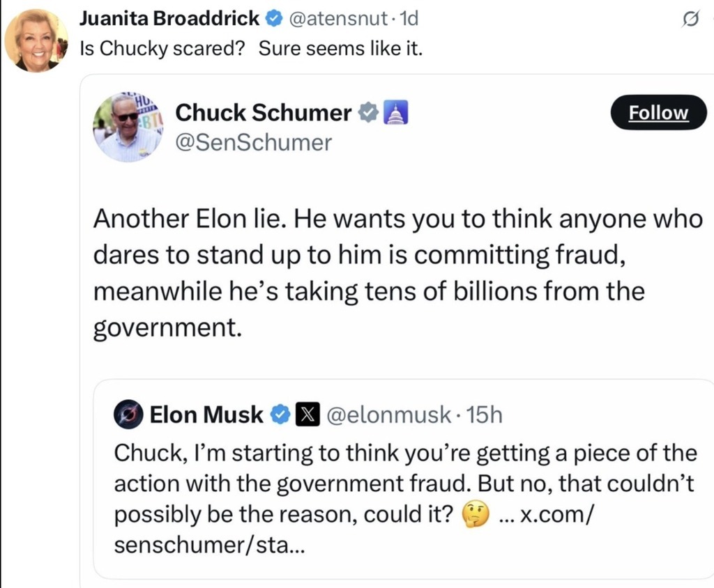Click Chuck Schumer's grey verified badge
Viewport: 714px width, 588px height.
coord(368,113)
